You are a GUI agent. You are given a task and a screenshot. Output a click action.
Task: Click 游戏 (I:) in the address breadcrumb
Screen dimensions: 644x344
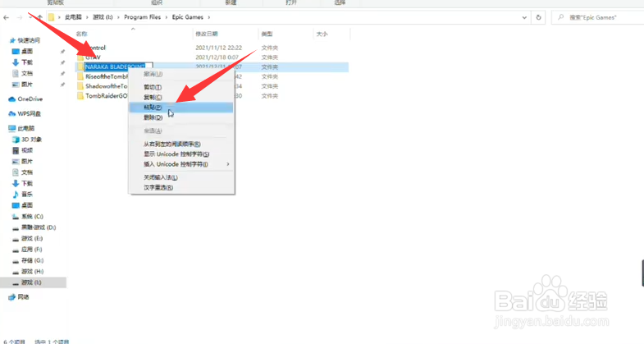103,17
